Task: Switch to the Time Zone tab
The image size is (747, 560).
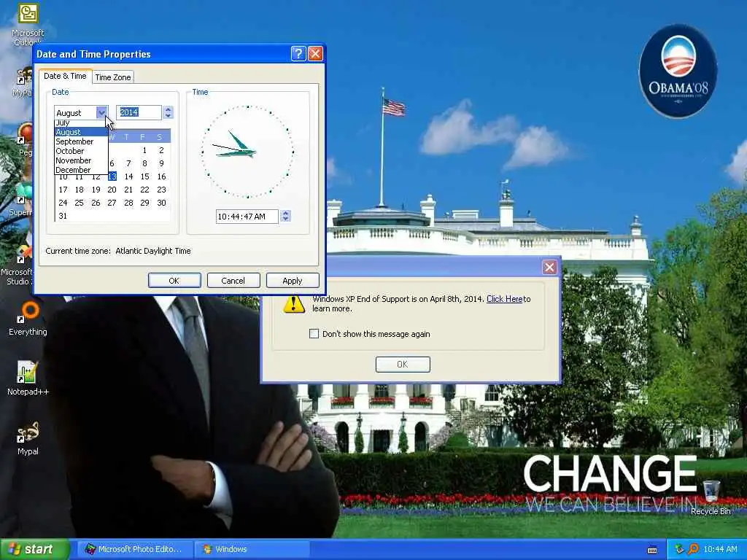Action: 113,77
